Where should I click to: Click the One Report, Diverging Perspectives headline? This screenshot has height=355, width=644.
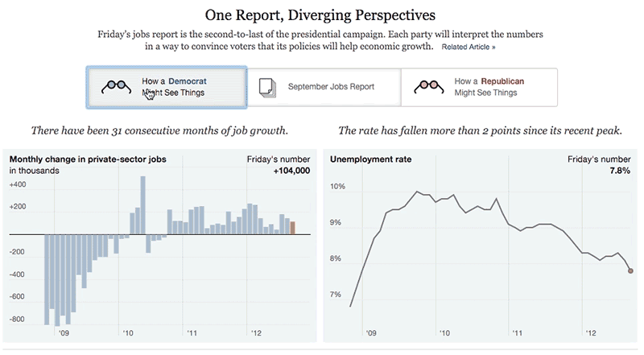[x=320, y=15]
